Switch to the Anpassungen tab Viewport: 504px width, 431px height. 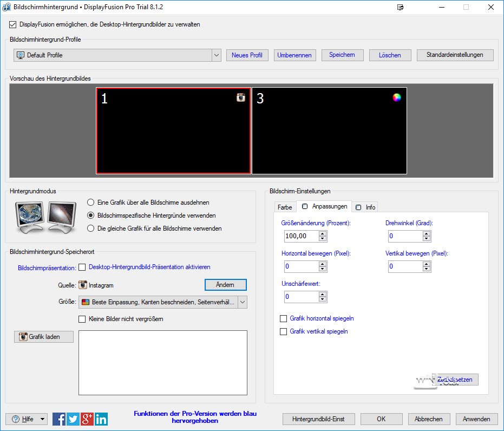pos(324,206)
